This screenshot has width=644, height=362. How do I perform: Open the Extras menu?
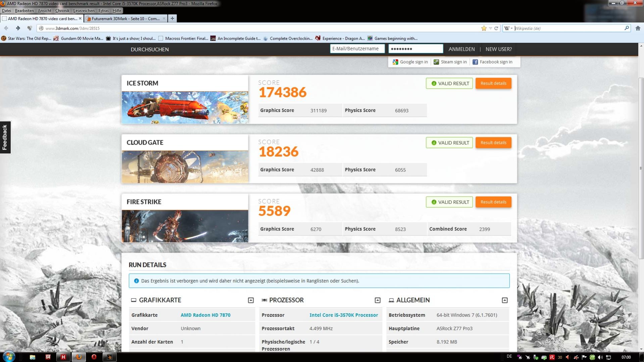point(103,11)
